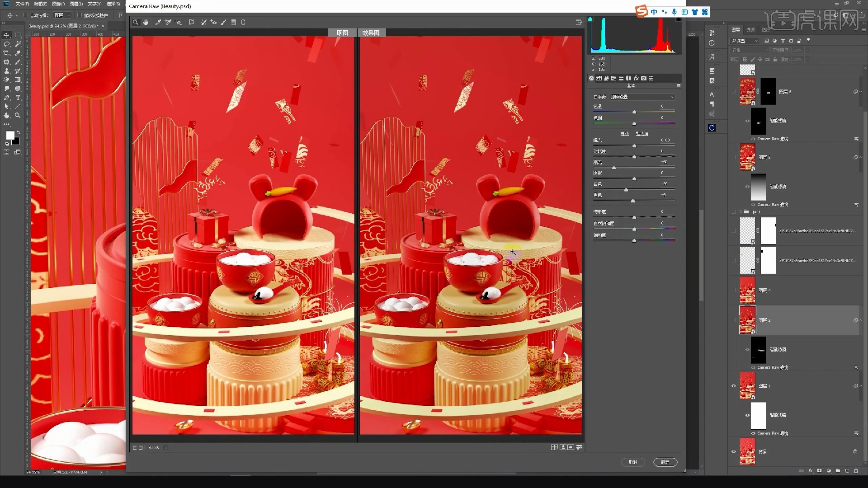Click the 高光 highlights slider handle

click(614, 168)
